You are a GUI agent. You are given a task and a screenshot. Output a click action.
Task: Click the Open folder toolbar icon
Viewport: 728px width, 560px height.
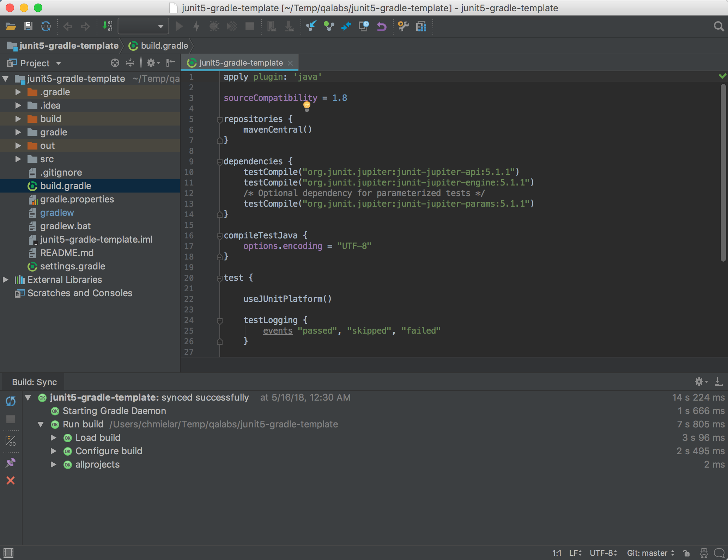11,26
